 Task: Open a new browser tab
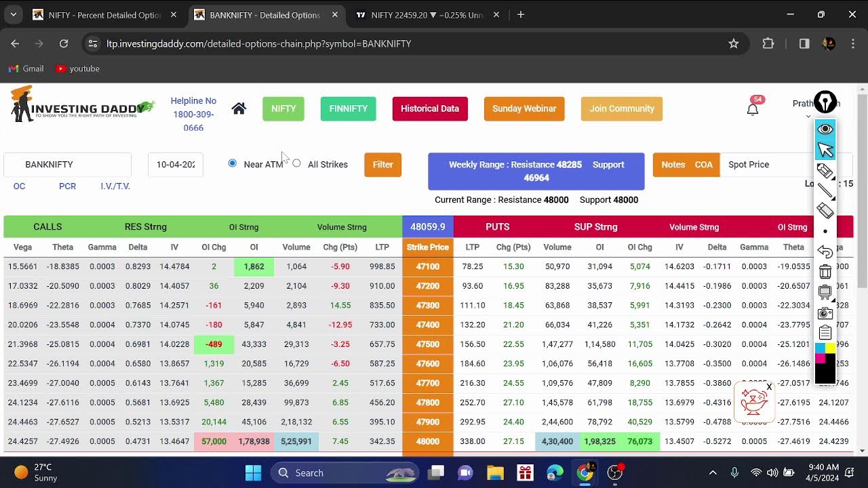point(521,15)
